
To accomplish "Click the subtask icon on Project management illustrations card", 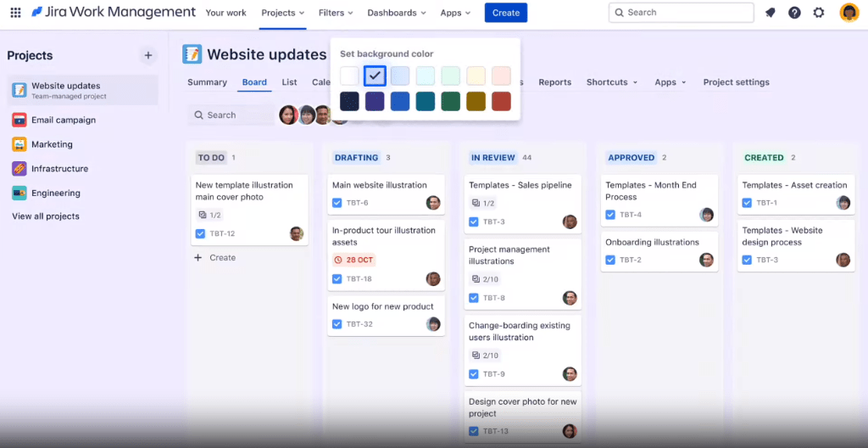I will click(x=476, y=279).
